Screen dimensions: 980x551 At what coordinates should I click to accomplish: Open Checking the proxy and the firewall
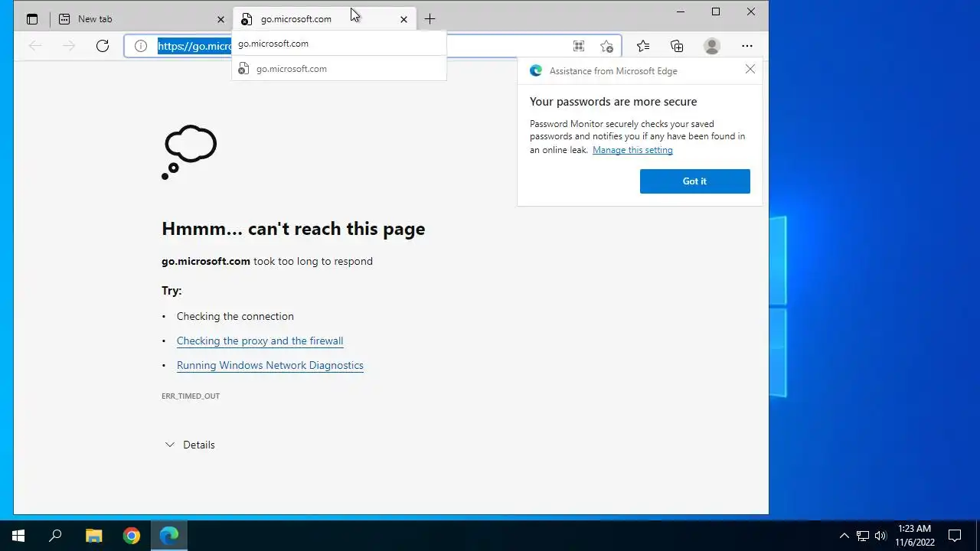coord(260,341)
